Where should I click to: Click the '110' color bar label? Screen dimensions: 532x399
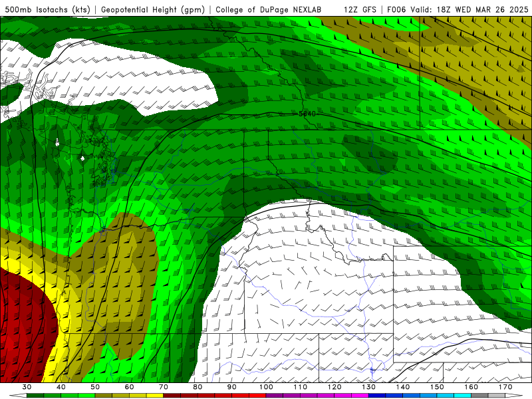pyautogui.click(x=301, y=387)
